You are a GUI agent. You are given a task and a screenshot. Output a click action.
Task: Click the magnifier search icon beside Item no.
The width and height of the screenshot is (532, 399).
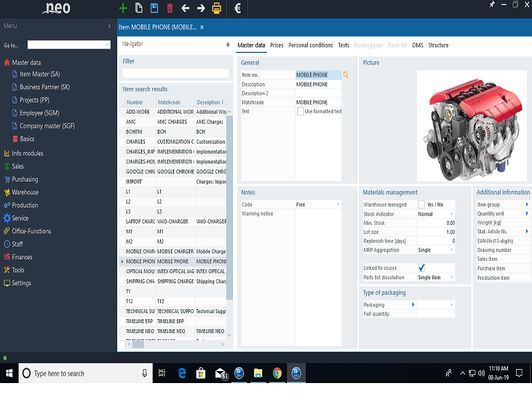(x=346, y=75)
